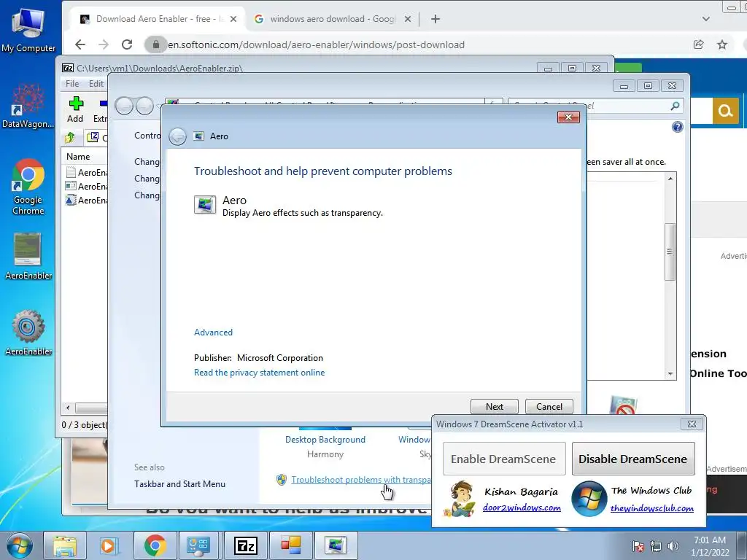Viewport: 747px width, 560px height.
Task: Switch to 7-Zip taskbar button
Action: coord(245,545)
